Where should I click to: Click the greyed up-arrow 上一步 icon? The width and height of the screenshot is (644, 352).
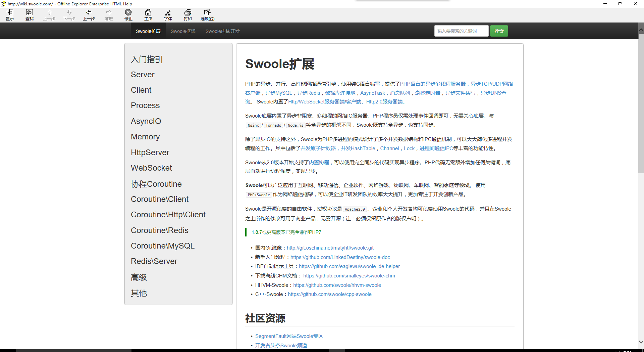click(49, 15)
